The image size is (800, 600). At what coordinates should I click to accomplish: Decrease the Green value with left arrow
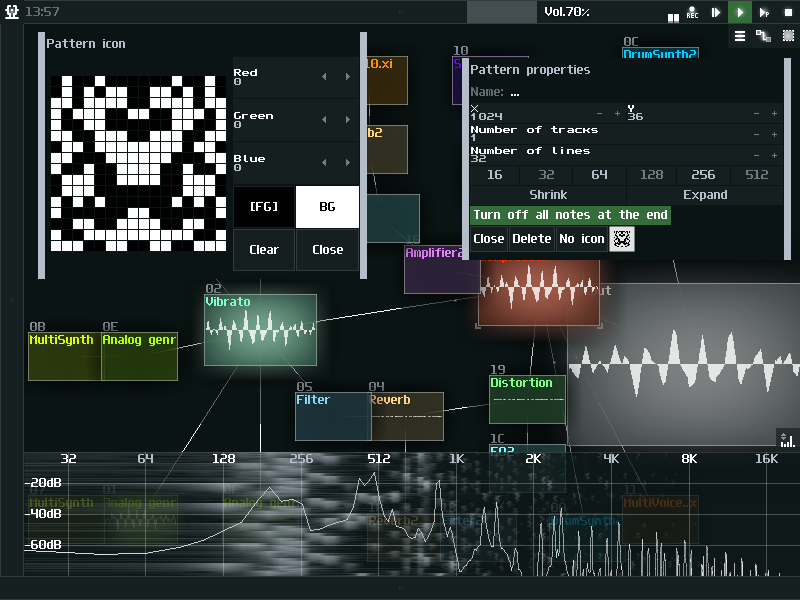click(x=323, y=120)
